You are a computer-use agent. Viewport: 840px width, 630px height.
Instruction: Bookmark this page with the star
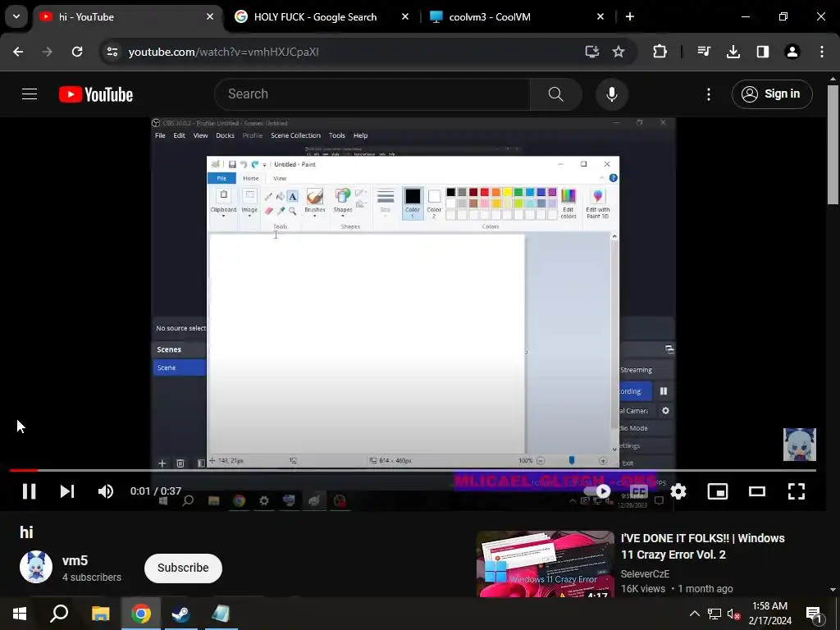coord(619,52)
